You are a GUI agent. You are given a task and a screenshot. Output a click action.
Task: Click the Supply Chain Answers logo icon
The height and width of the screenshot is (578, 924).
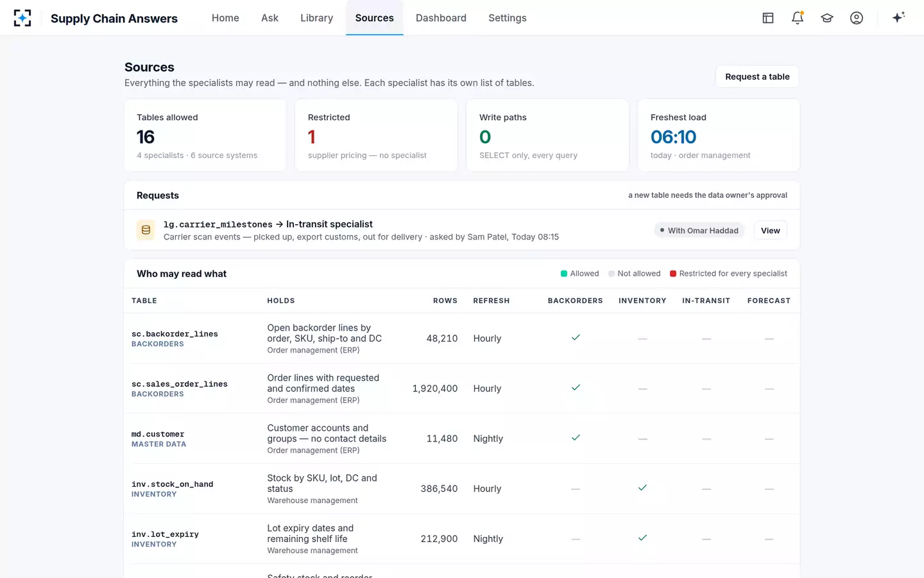point(22,18)
